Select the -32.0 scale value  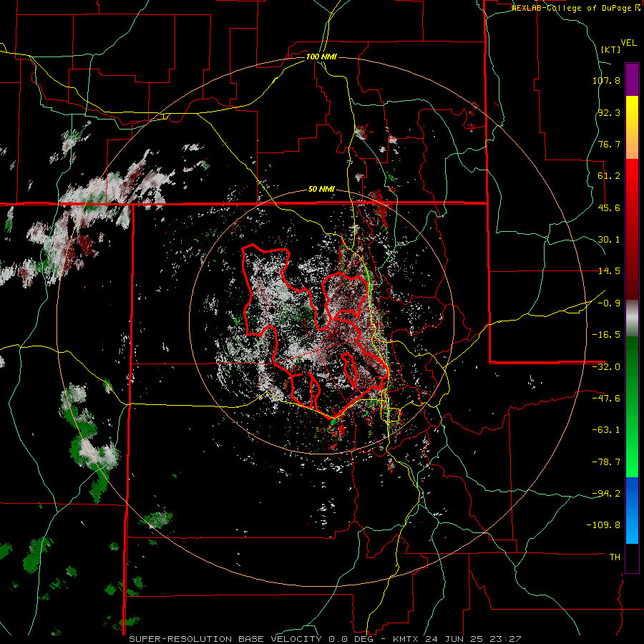pyautogui.click(x=606, y=367)
